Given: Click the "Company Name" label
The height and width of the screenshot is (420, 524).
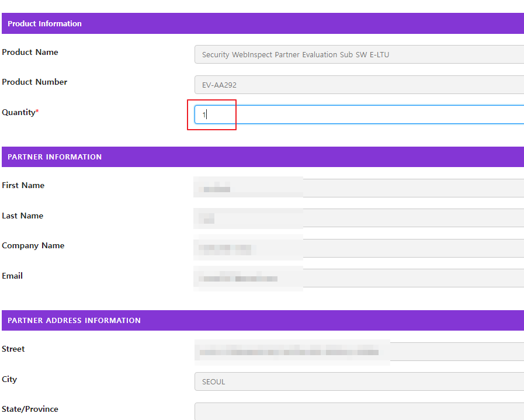Looking at the screenshot, I should pyautogui.click(x=33, y=245).
